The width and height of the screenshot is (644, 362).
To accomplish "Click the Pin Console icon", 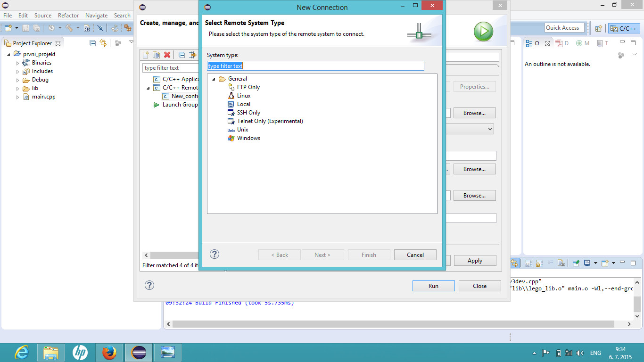I will pos(576,263).
